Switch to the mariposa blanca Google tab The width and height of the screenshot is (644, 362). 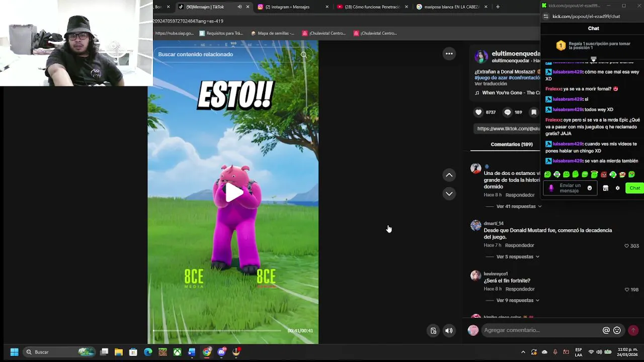(x=451, y=7)
